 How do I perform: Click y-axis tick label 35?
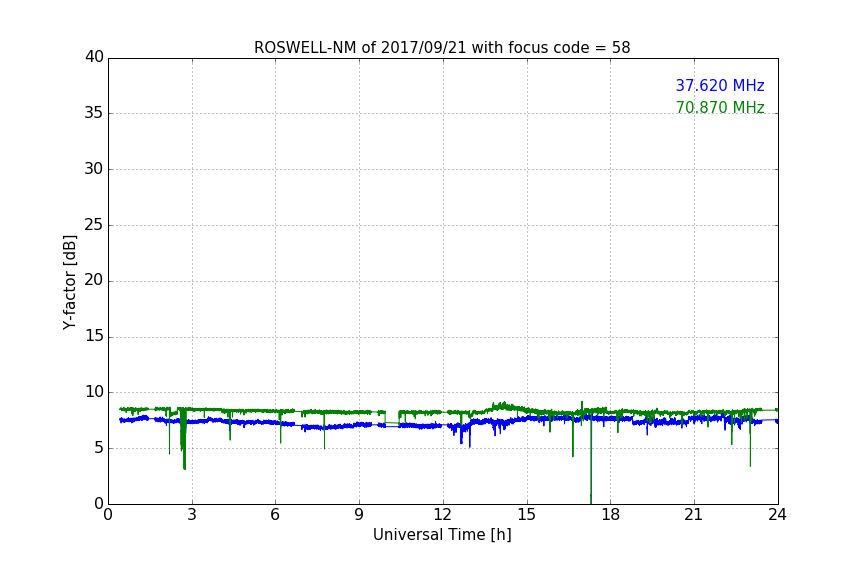pyautogui.click(x=94, y=113)
